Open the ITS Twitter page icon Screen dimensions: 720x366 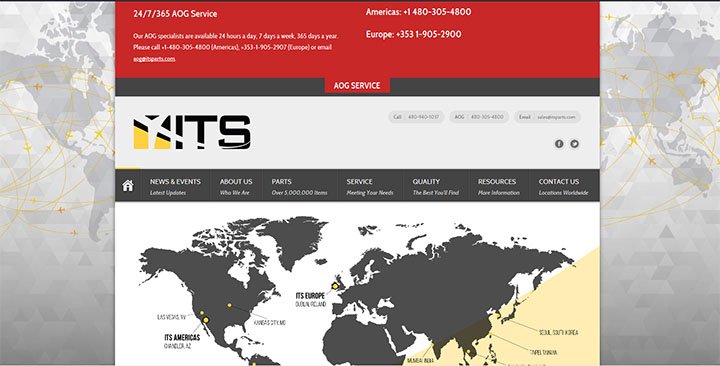coord(574,144)
